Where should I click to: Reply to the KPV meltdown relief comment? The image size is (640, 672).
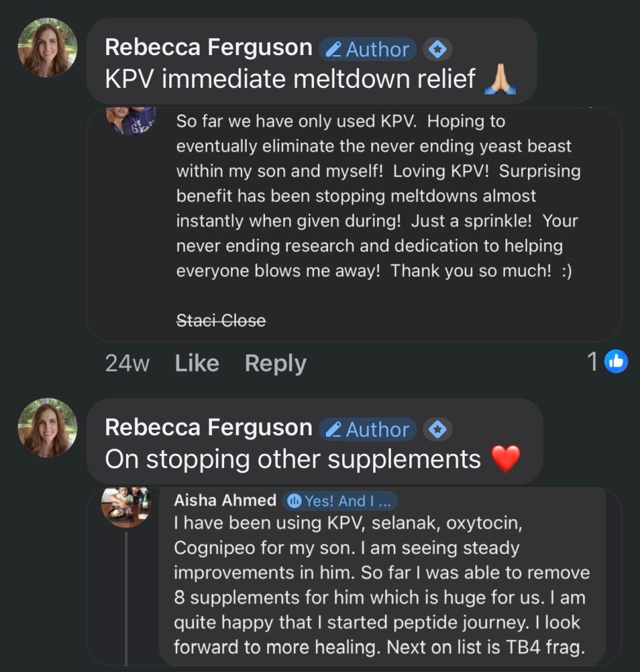[x=275, y=363]
